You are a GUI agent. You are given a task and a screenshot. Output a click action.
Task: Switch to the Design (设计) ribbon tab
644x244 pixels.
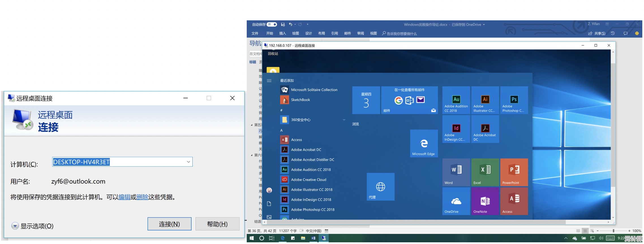point(308,33)
